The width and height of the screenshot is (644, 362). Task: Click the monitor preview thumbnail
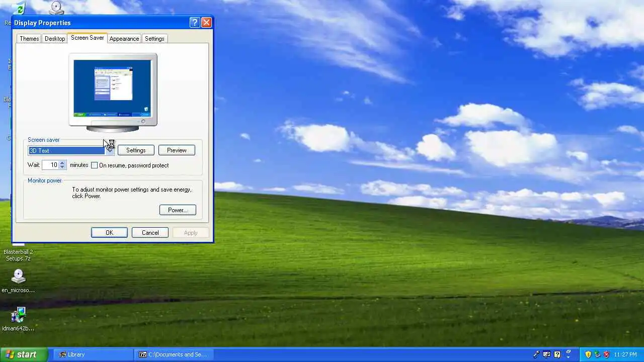click(x=113, y=88)
